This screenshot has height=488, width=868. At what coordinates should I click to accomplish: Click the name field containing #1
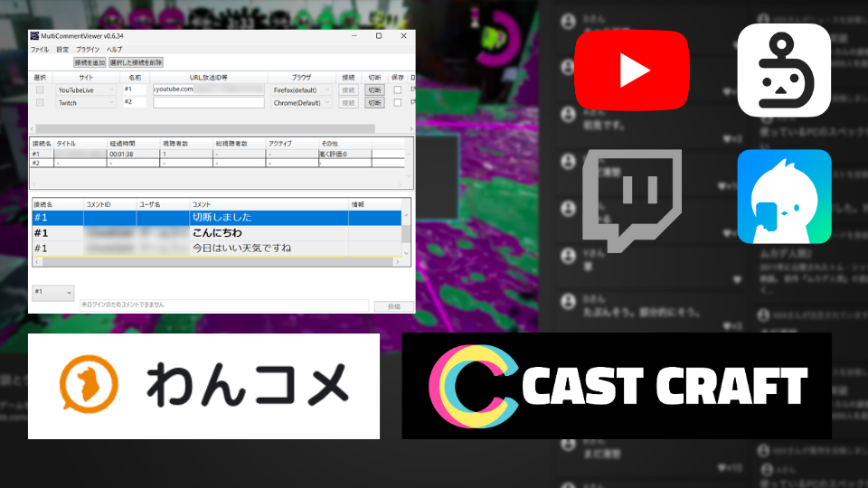135,89
